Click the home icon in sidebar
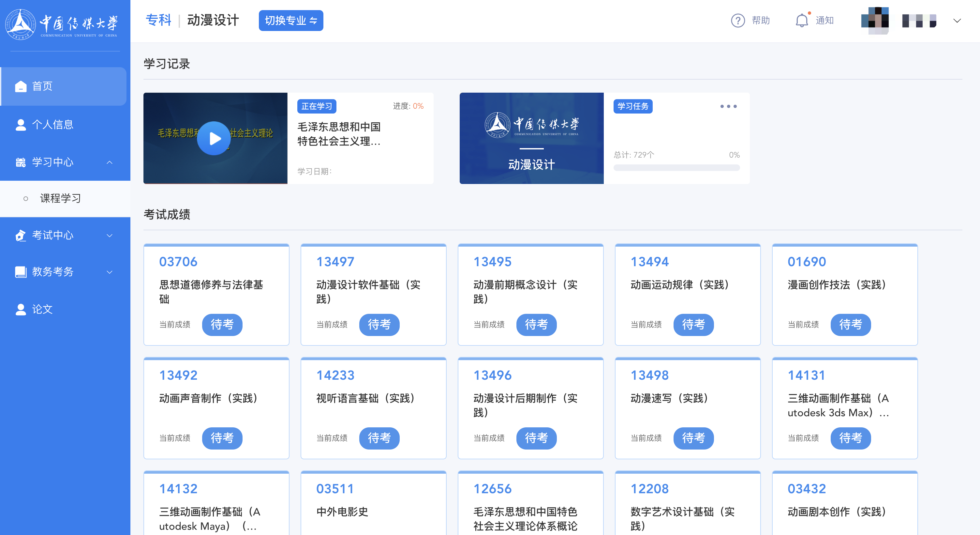The image size is (980, 535). click(x=21, y=86)
